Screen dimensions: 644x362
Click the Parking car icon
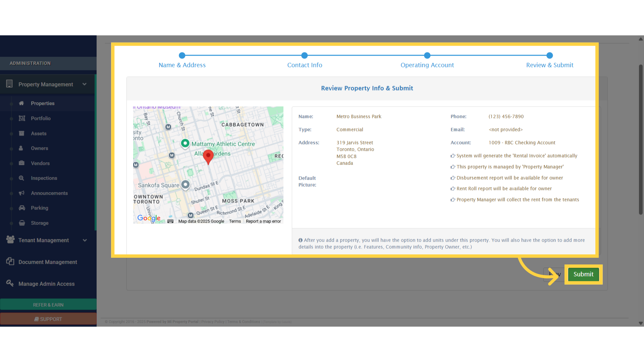coord(22,208)
